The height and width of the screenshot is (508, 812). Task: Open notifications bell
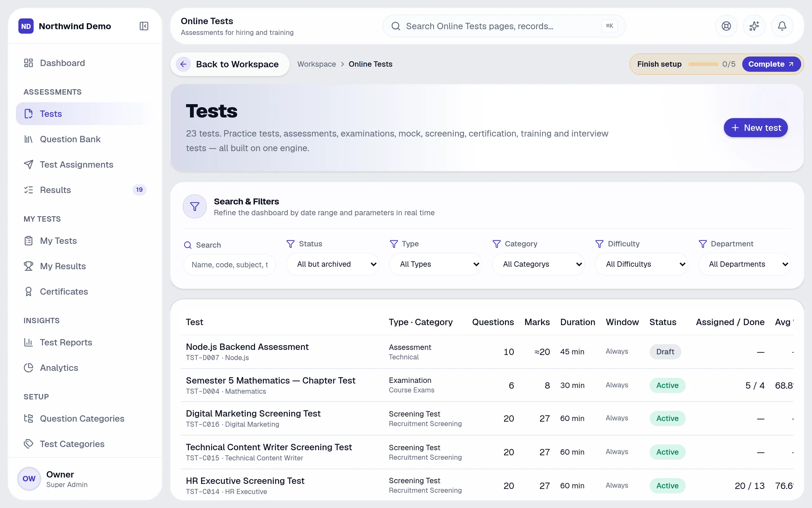[x=782, y=26]
